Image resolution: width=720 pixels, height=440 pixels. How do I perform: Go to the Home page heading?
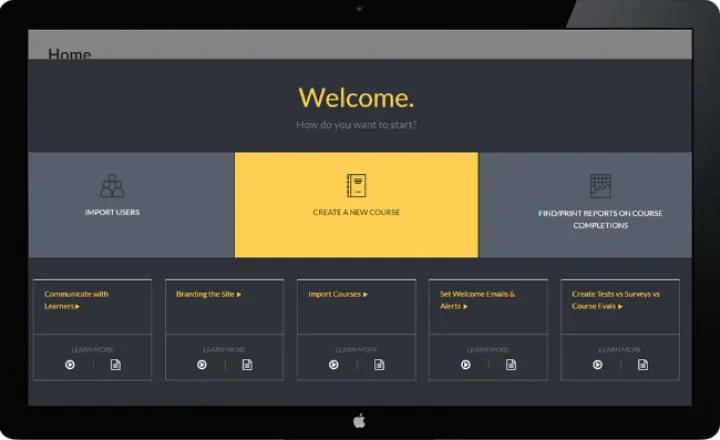tap(70, 53)
